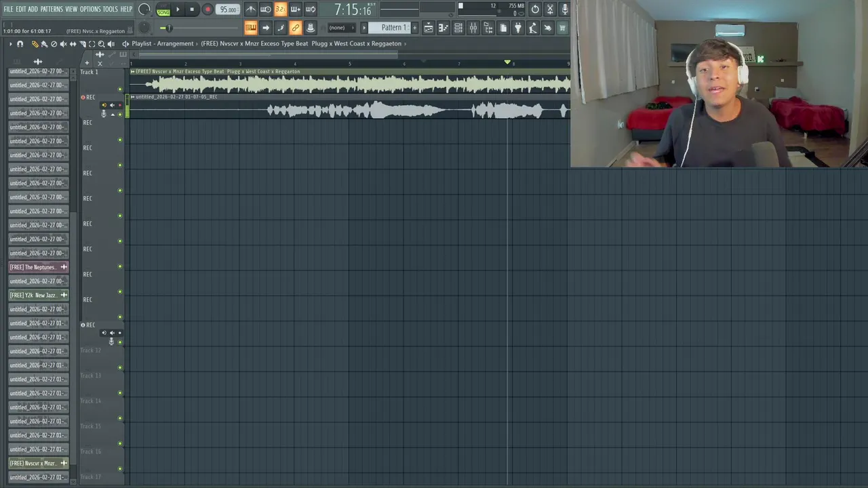Select the Select tool
868x488 pixels.
click(x=92, y=44)
